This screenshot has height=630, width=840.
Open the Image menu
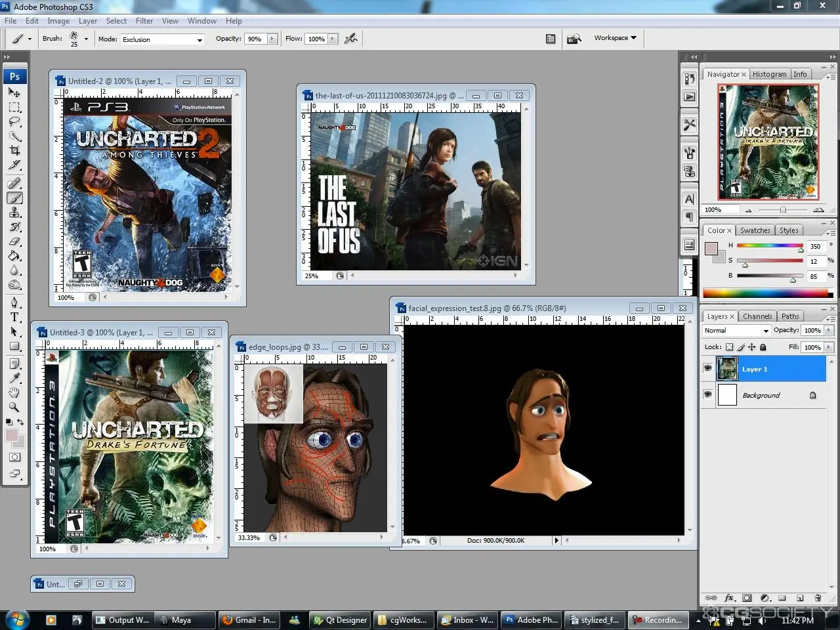[58, 21]
